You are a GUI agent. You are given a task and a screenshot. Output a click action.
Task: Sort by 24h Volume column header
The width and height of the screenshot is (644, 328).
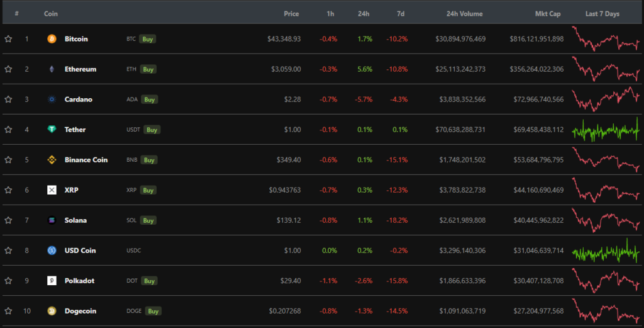(x=464, y=14)
